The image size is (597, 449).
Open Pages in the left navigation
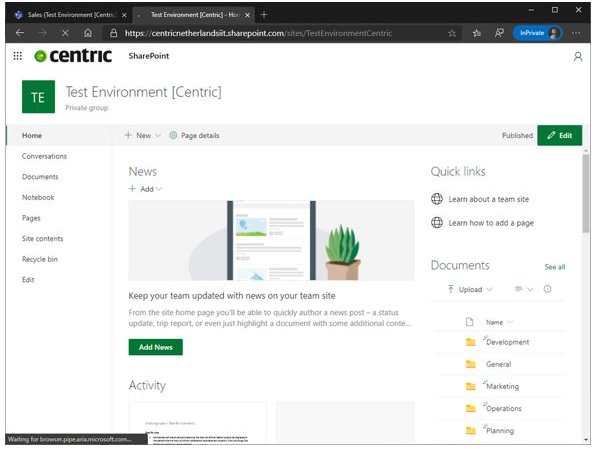[x=31, y=218]
